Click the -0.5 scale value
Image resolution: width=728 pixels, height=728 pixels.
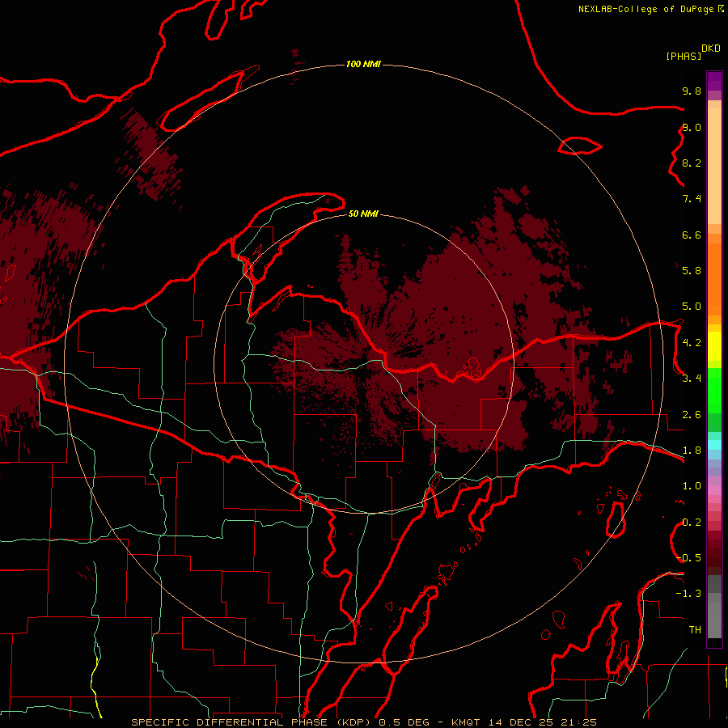click(689, 557)
